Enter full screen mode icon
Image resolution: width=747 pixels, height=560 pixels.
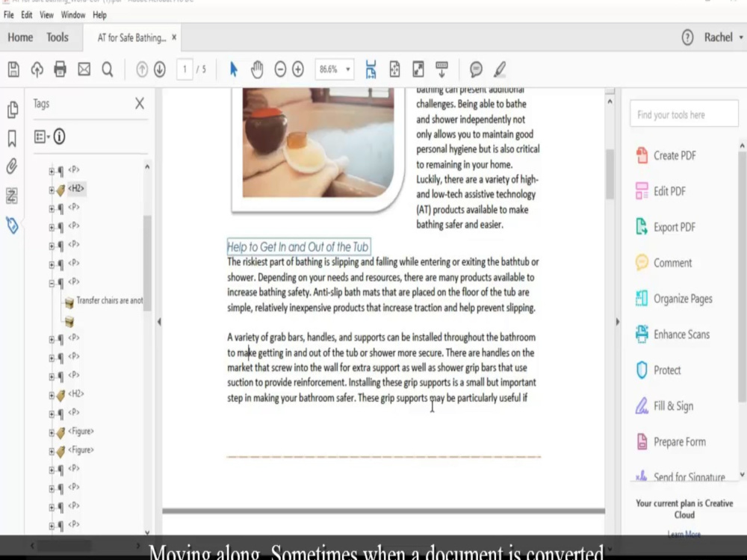(418, 69)
